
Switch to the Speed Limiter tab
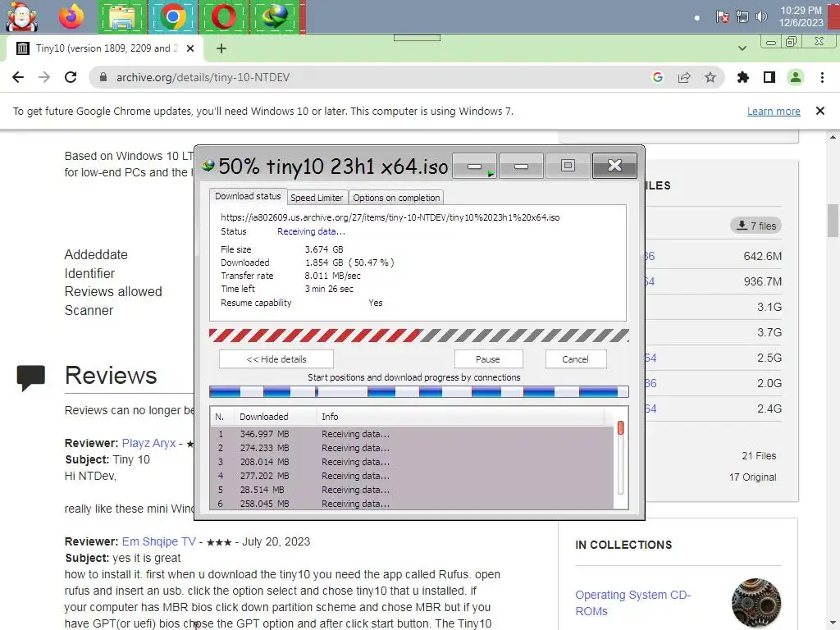[x=317, y=197]
